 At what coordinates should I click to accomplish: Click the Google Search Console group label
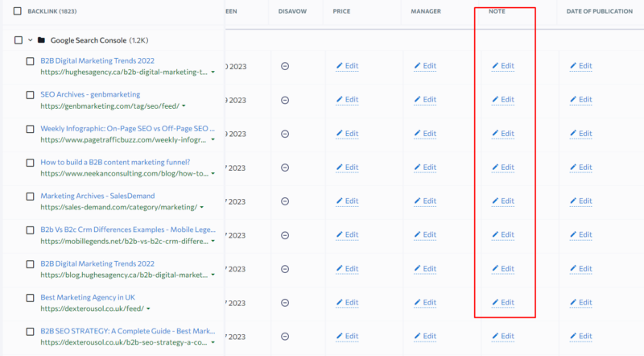(x=89, y=40)
